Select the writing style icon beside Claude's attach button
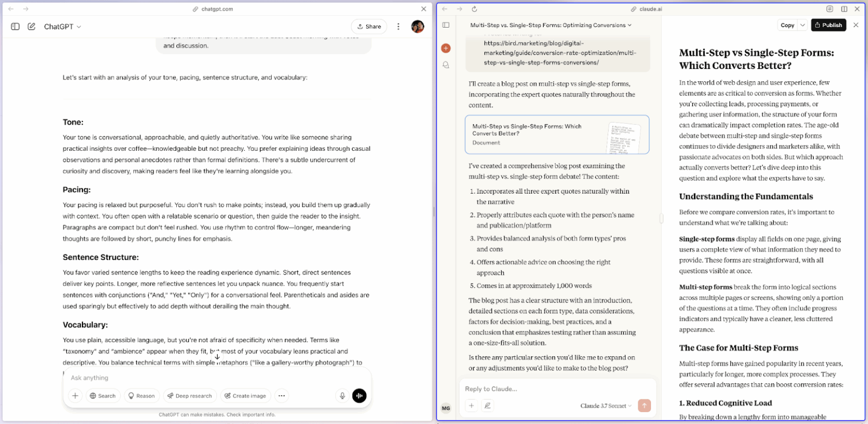868x424 pixels. (x=488, y=405)
